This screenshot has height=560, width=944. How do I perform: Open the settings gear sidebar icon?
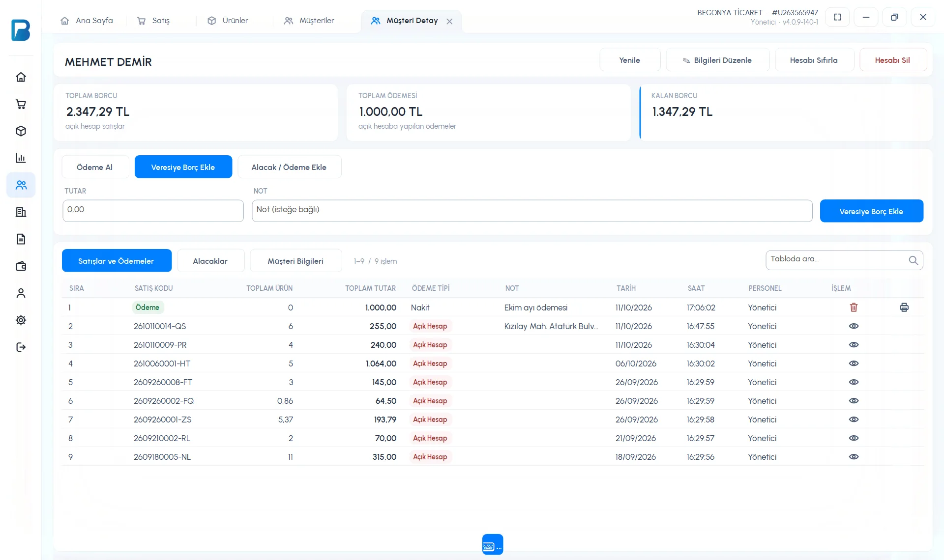[21, 320]
